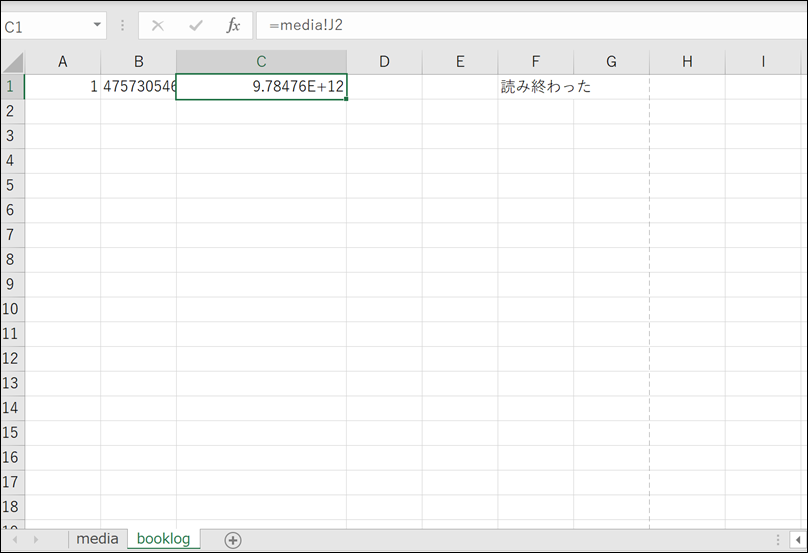Click the formula bar containing =media!J2
The width and height of the screenshot is (808, 553).
point(531,25)
